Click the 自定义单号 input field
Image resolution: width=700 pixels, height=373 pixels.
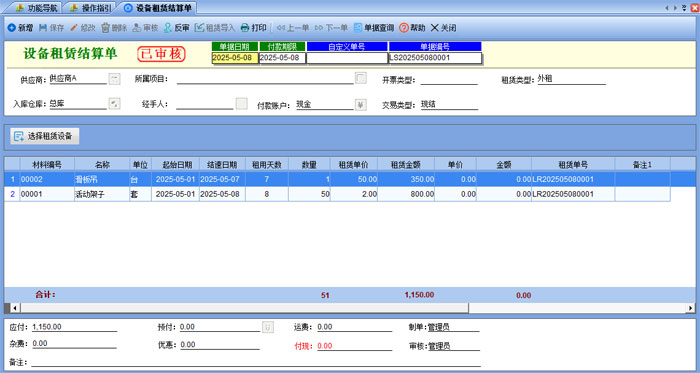point(347,58)
